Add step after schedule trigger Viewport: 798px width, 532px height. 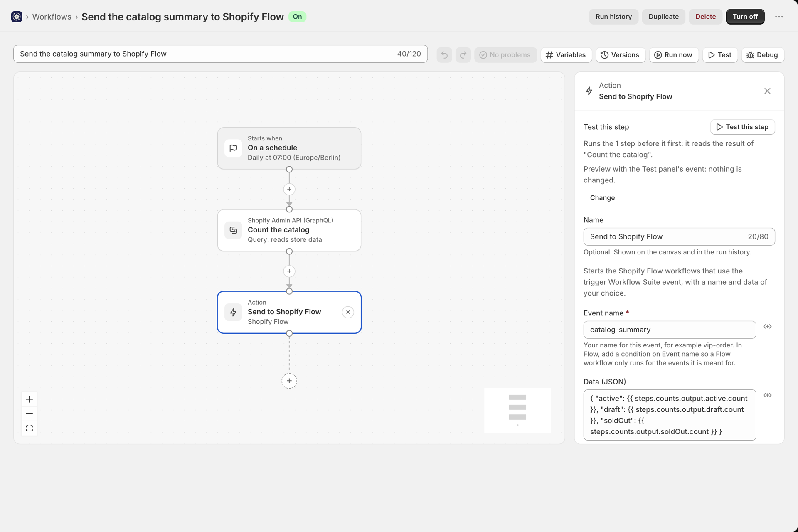tap(289, 189)
